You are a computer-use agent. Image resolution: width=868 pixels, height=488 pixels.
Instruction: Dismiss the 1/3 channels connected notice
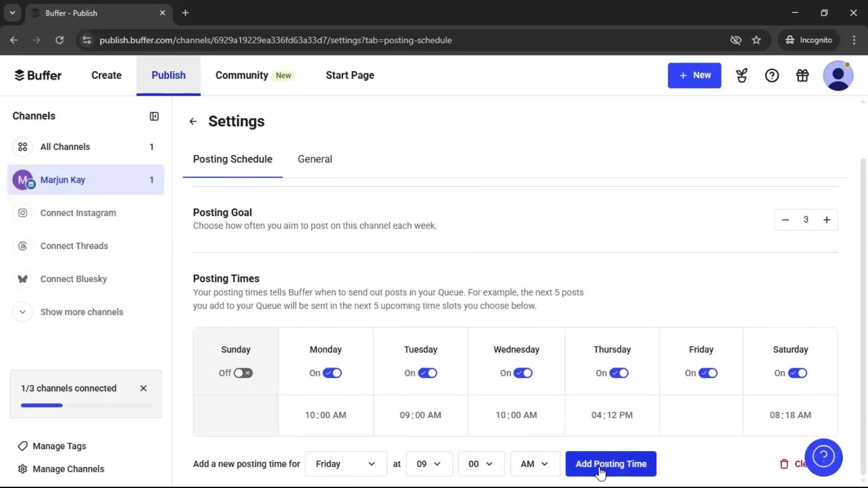click(143, 388)
